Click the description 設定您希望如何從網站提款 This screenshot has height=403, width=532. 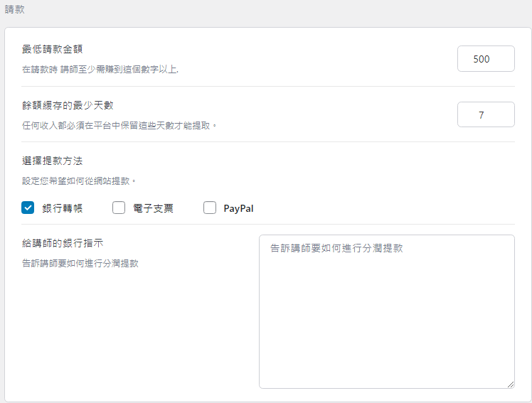pos(79,181)
